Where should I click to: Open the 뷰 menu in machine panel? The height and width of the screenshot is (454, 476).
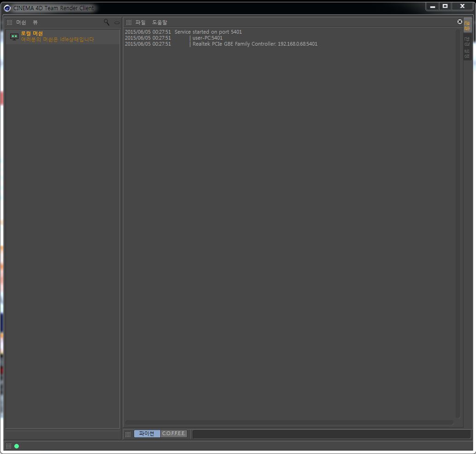pos(35,23)
